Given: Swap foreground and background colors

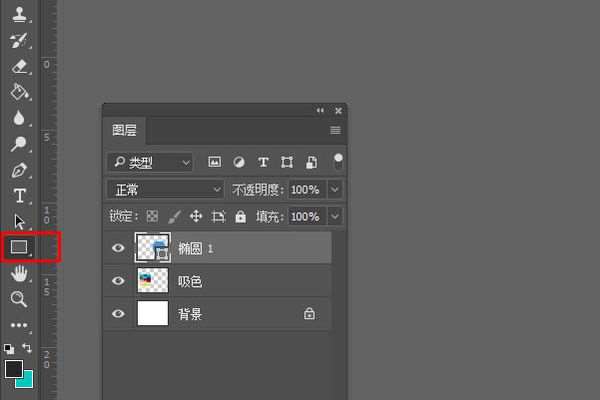Looking at the screenshot, I should [27, 348].
